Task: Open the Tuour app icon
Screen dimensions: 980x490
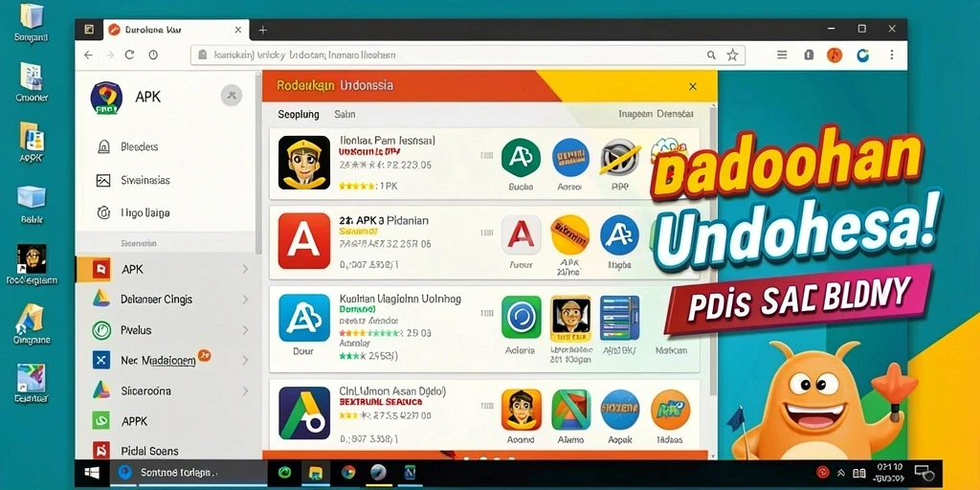Action: coord(521,235)
